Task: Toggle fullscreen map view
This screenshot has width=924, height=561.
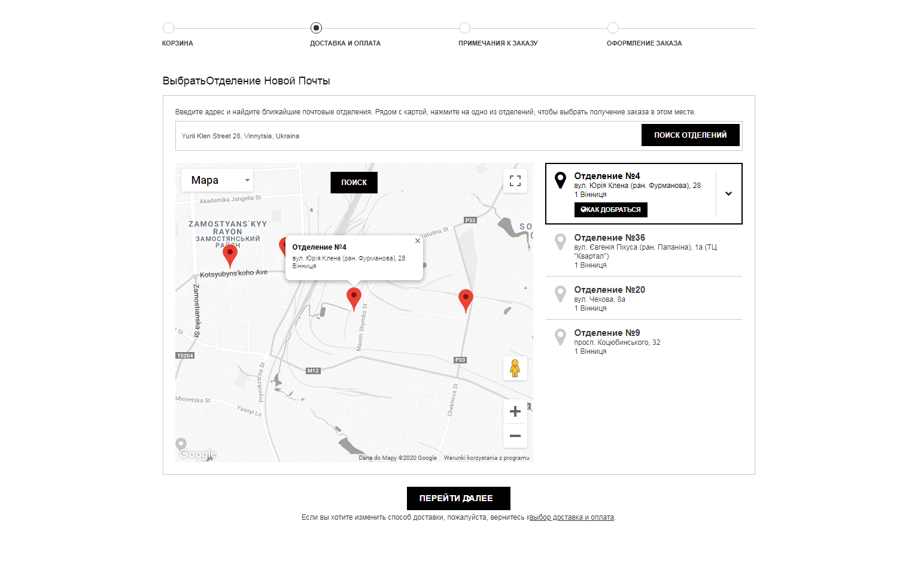Action: [515, 180]
